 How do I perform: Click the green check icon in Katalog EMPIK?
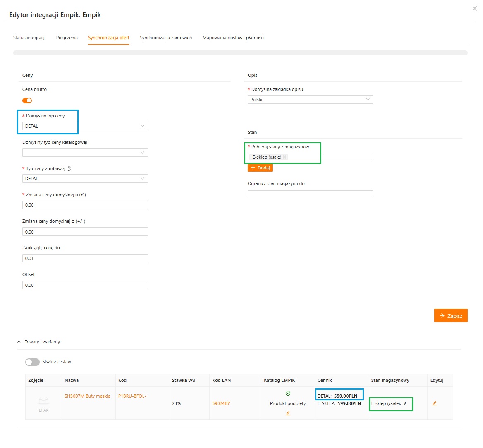coord(288,393)
